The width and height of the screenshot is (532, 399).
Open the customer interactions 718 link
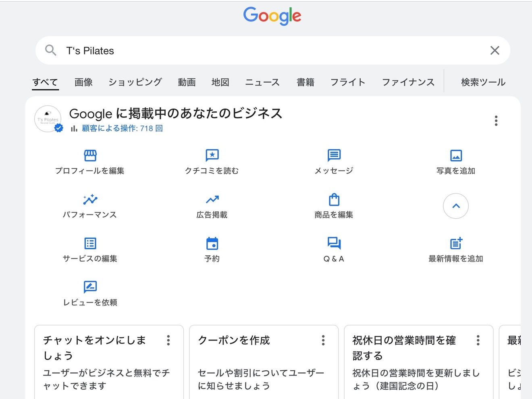coord(122,128)
